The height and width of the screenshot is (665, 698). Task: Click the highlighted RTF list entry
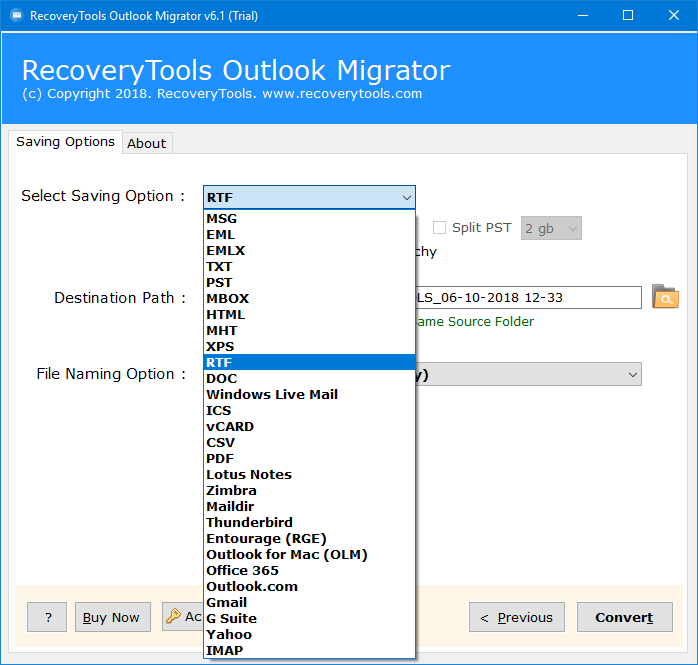click(x=309, y=362)
